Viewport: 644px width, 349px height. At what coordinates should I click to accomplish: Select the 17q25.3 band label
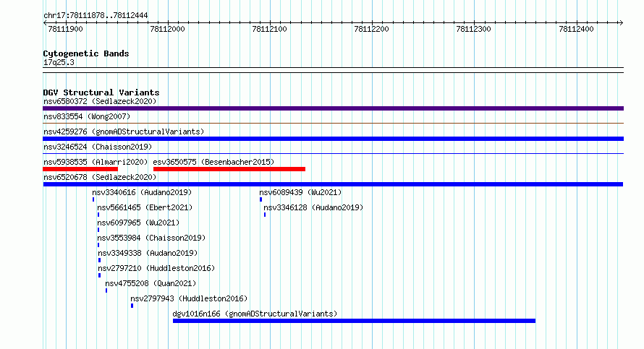pos(59,62)
